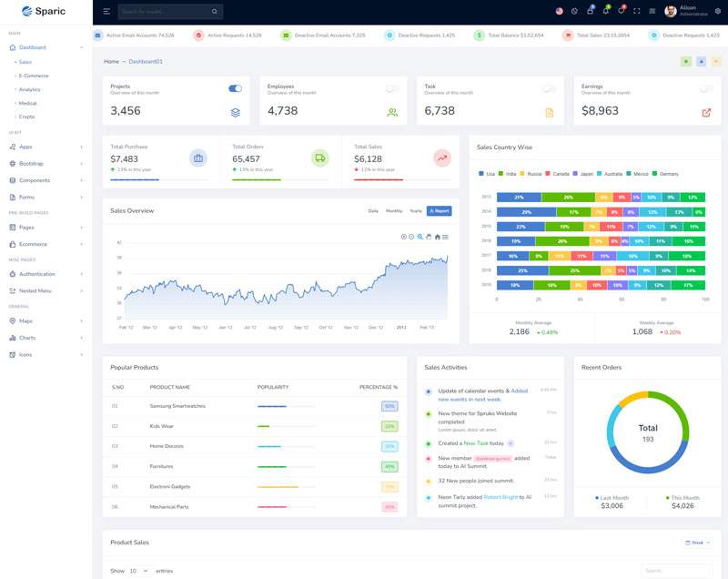Screen dimensions: 728x579
Task: Open the Week dropdown in Product Sales
Action: 698,543
